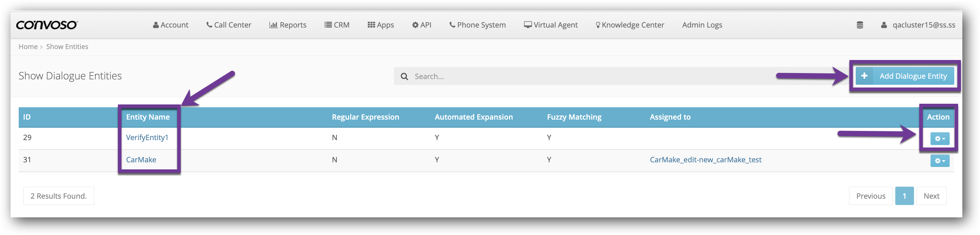The height and width of the screenshot is (235, 980).
Task: Open the Apps menu
Action: 381,25
